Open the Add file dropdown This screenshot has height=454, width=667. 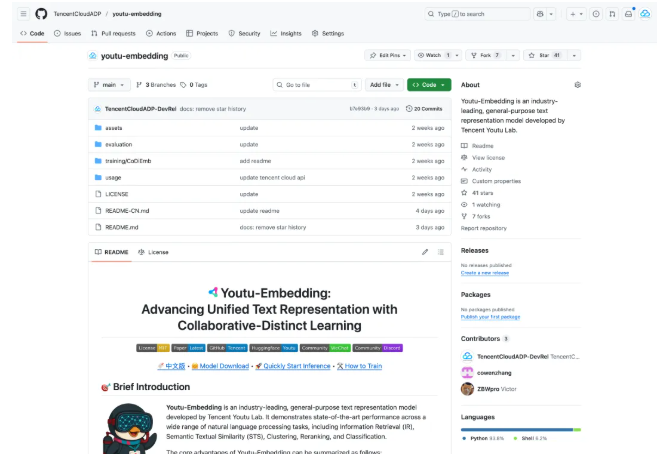coord(385,85)
